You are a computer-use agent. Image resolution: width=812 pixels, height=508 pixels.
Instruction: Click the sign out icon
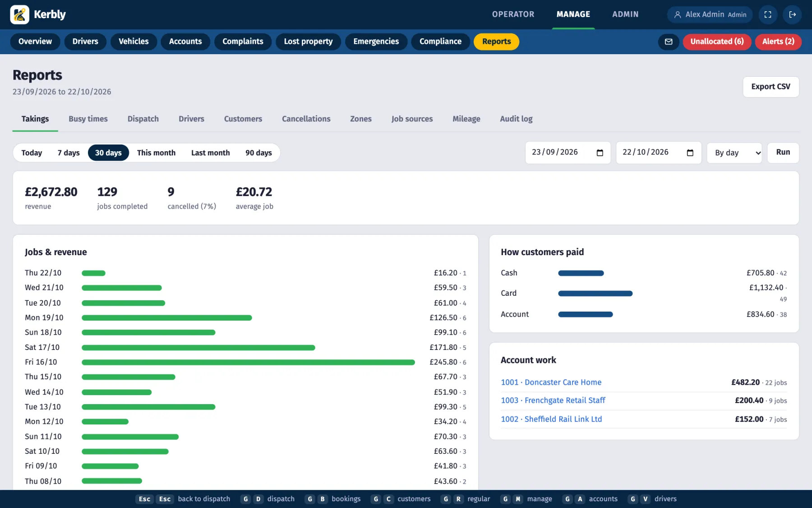coord(793,14)
